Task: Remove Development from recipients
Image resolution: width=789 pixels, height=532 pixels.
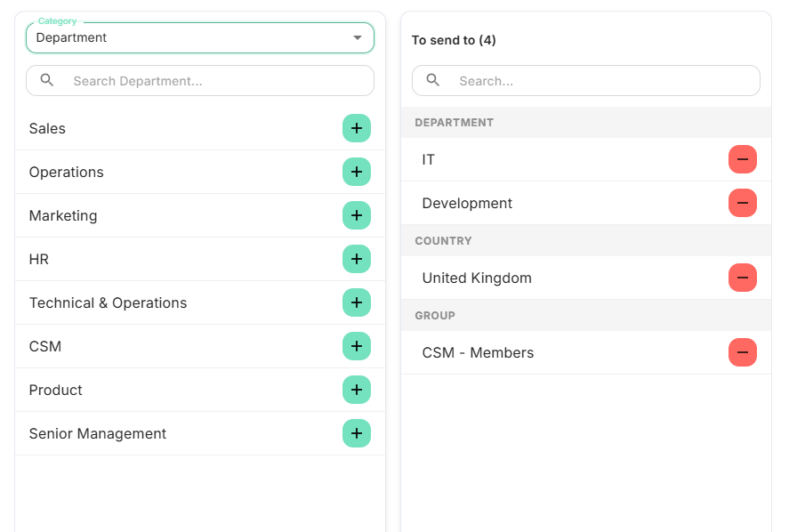Action: [x=743, y=203]
